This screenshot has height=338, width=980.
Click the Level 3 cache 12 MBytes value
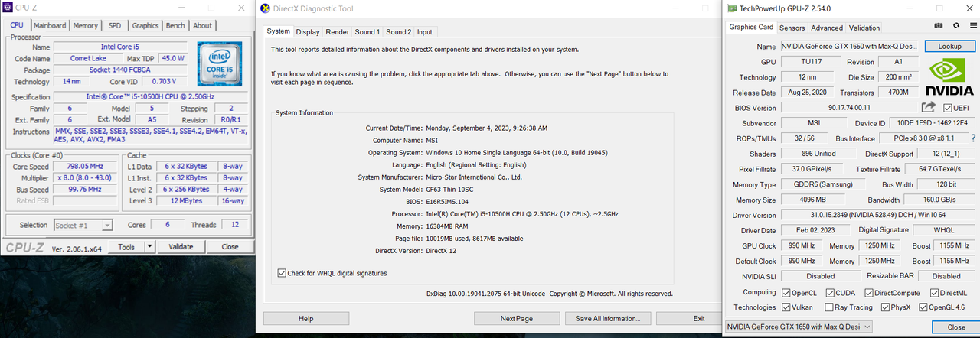pyautogui.click(x=186, y=200)
